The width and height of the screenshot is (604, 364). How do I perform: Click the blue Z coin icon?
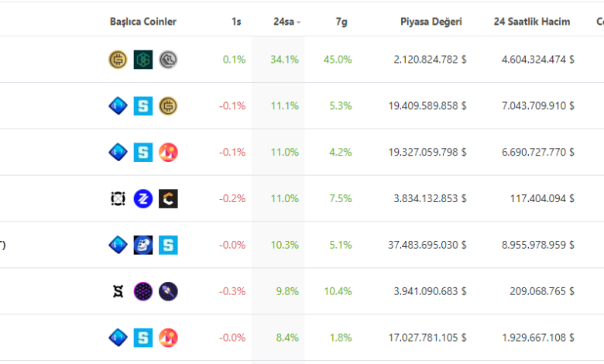click(x=143, y=199)
